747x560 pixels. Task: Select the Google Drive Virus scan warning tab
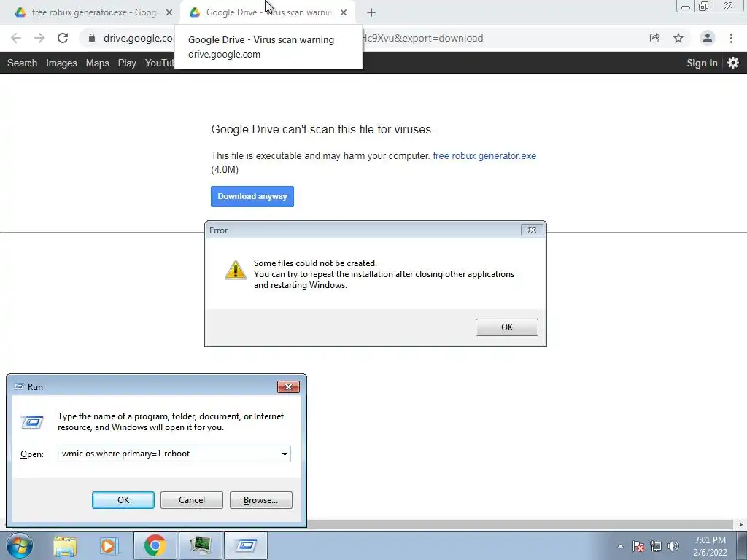point(267,12)
